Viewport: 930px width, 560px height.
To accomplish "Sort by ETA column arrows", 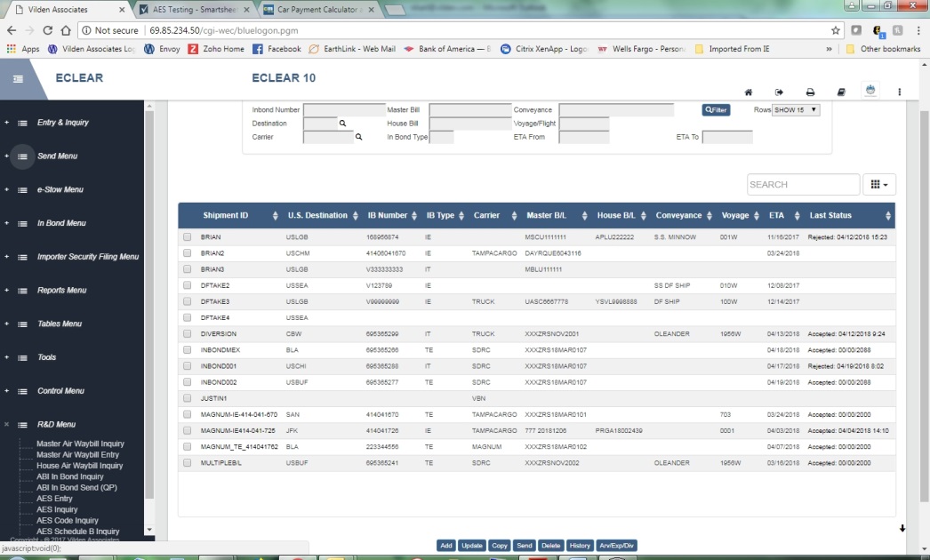I will [798, 216].
